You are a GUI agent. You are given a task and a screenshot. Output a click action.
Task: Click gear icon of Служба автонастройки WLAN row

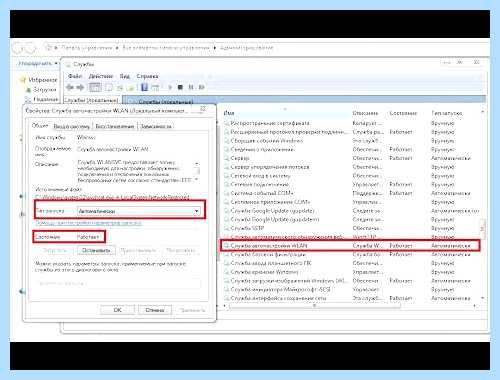tap(226, 246)
